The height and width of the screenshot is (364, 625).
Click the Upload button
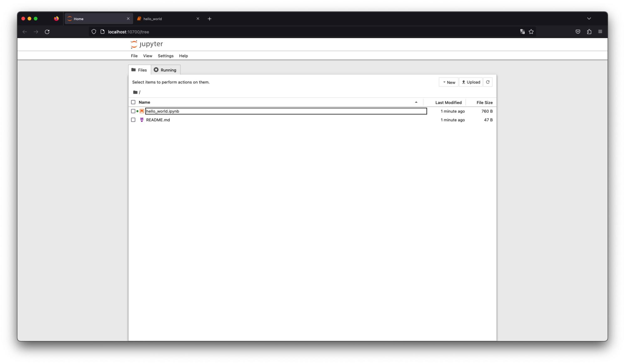coord(471,82)
